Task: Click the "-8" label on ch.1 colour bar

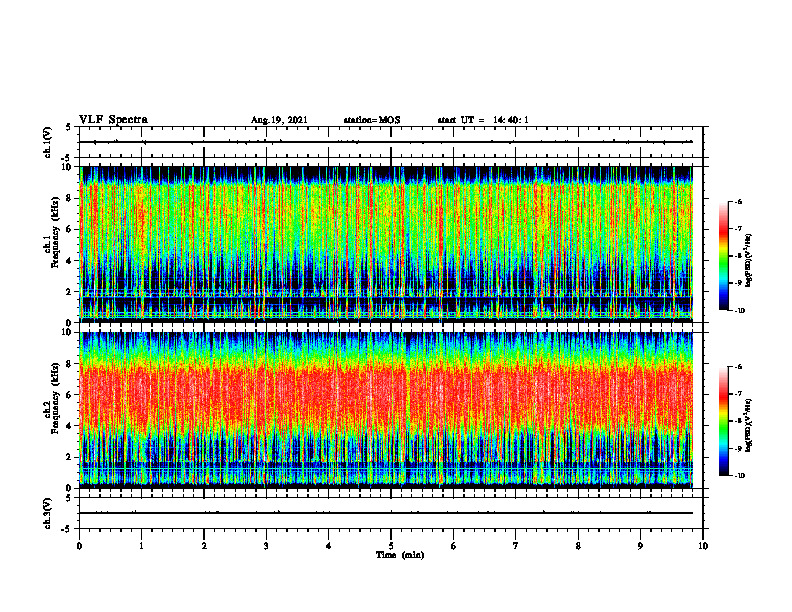Action: [x=739, y=257]
